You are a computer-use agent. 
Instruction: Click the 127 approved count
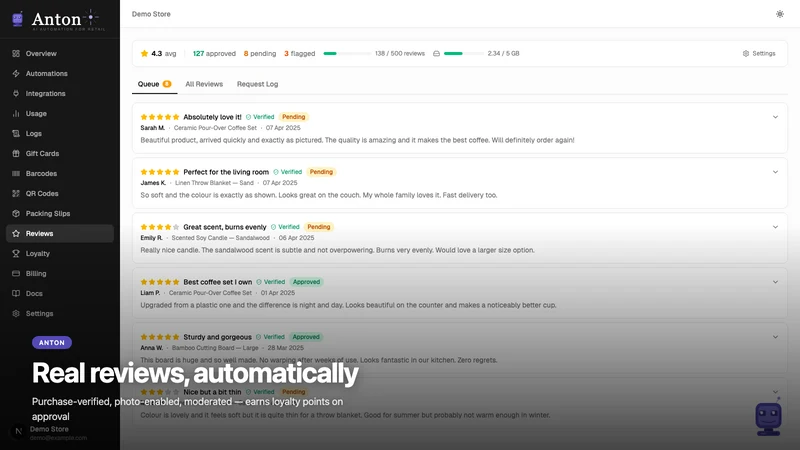pos(214,54)
